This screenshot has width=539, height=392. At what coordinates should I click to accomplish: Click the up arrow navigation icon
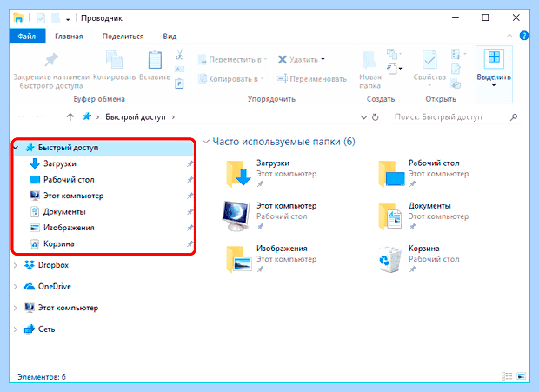(x=70, y=117)
